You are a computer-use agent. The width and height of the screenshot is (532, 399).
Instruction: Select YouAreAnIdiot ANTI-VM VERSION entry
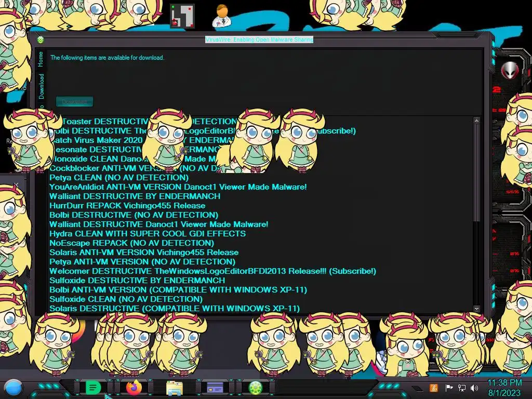tap(178, 187)
